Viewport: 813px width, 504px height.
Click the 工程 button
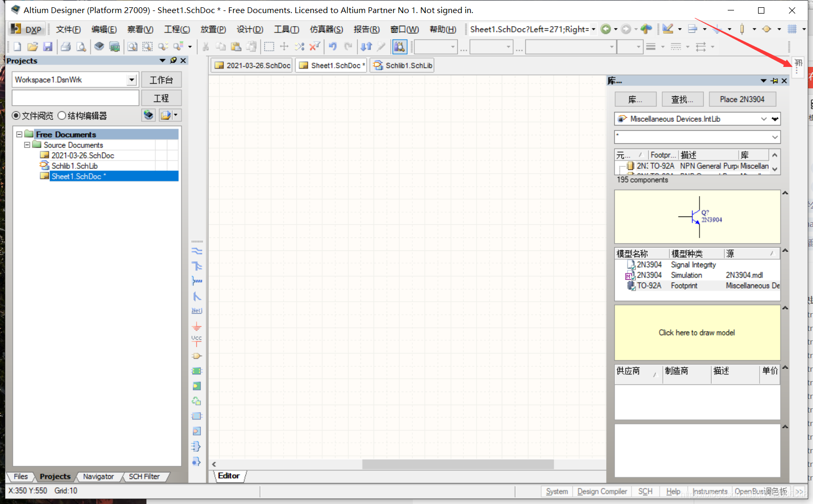161,98
